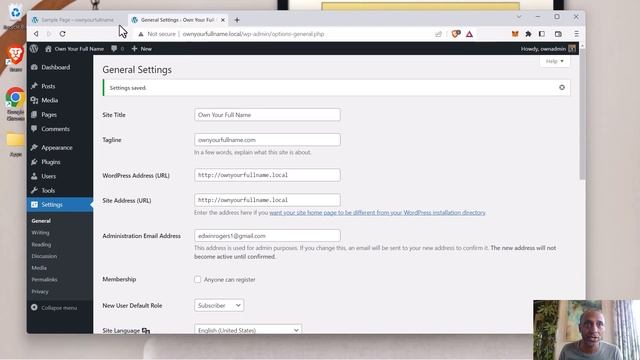Image resolution: width=640 pixels, height=360 pixels.
Task: Open the Brave Rewards triangle icon
Action: 469,34
